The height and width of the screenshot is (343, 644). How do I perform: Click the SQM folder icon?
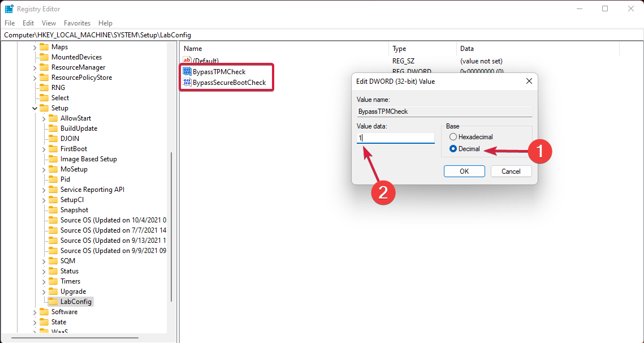(53, 261)
